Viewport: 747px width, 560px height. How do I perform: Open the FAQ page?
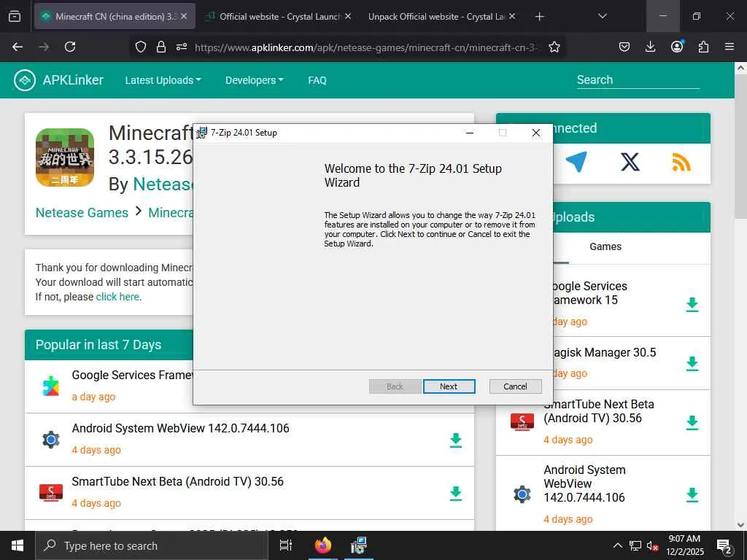(317, 80)
